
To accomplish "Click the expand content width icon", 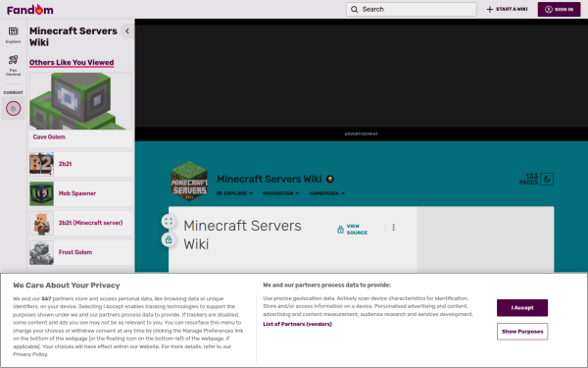I will [x=169, y=221].
